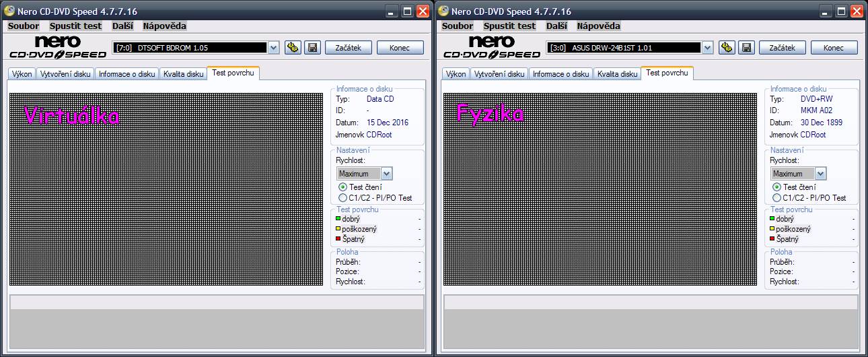Click Konec button in ASUS window
The width and height of the screenshot is (868, 357).
(834, 48)
